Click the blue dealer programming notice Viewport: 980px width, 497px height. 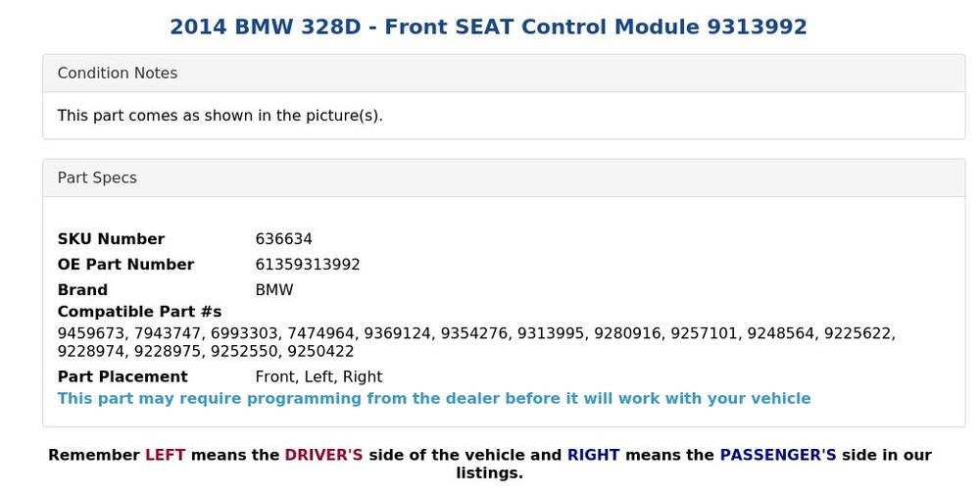coord(434,398)
